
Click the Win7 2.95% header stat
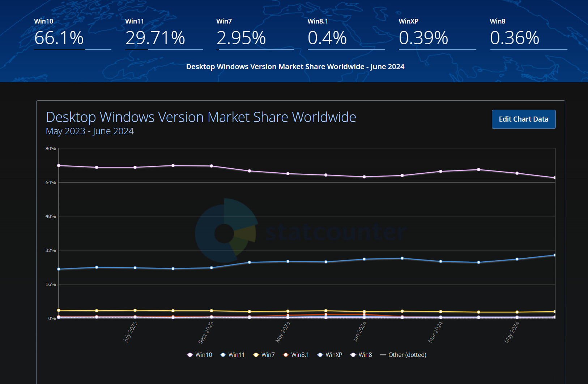(241, 38)
